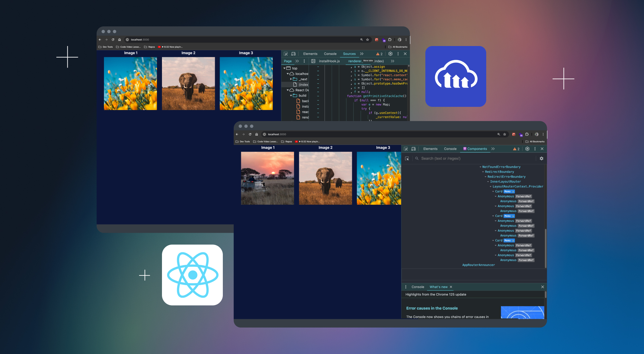Click React select-element inspector icon beside search

[407, 159]
